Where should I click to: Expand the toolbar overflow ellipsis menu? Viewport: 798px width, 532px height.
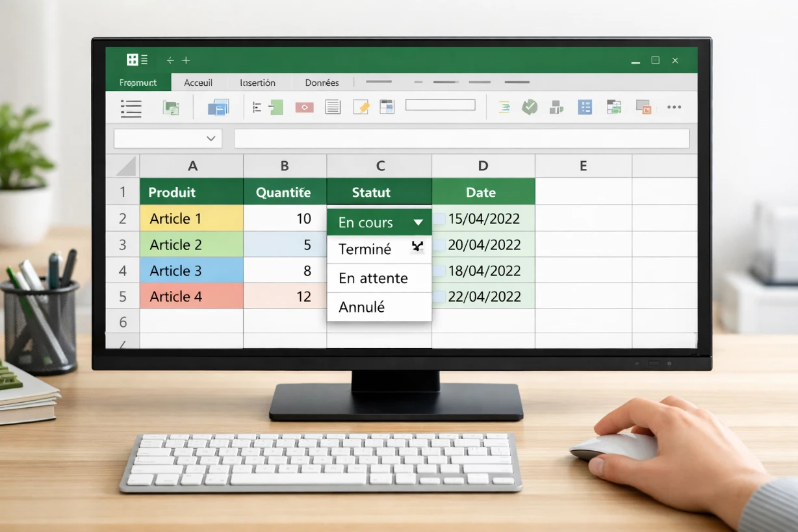pos(674,107)
